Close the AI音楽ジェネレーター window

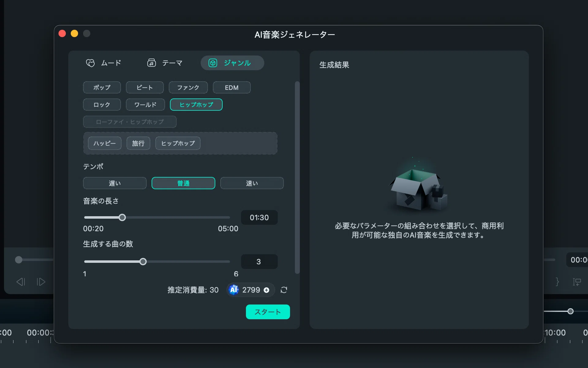(62, 33)
